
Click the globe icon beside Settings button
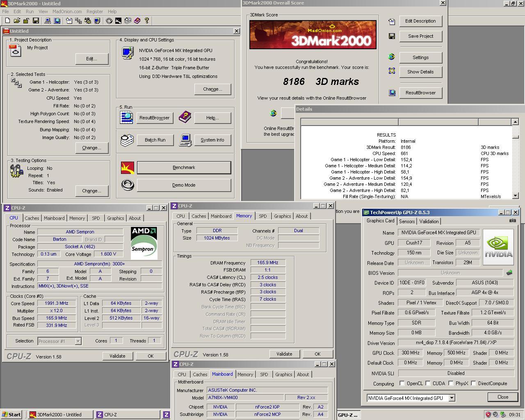pos(392,57)
